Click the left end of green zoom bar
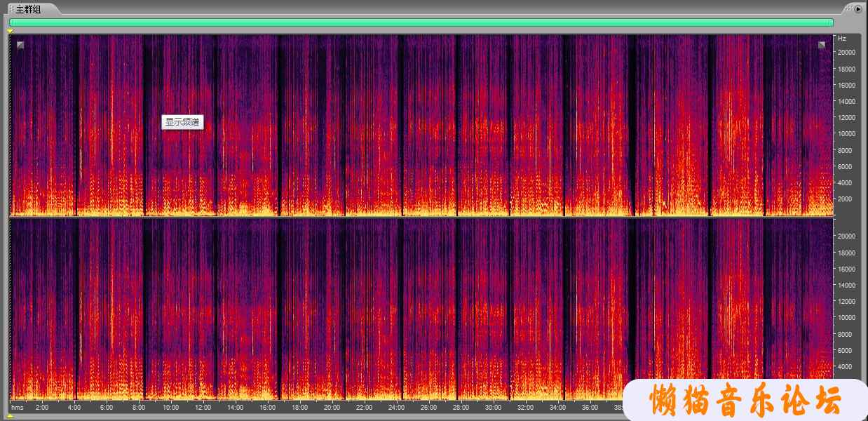 [11, 22]
